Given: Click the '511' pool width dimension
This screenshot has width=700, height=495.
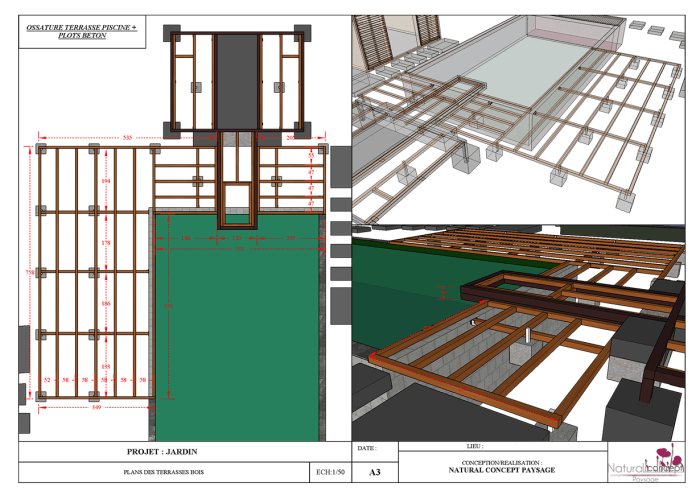Looking at the screenshot, I should (x=239, y=249).
